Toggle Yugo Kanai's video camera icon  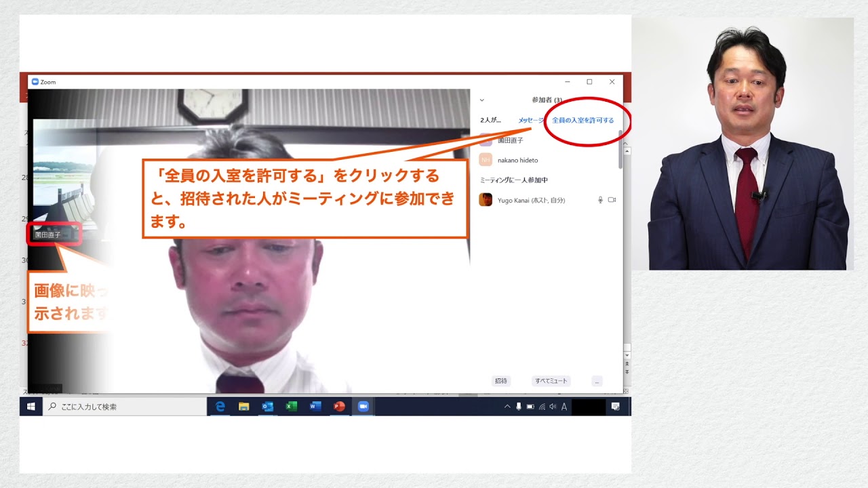(x=612, y=200)
